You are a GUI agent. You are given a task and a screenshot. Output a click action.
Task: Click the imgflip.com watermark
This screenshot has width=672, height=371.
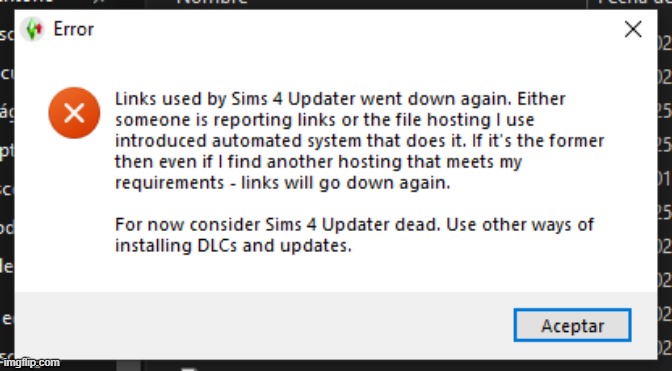click(30, 363)
